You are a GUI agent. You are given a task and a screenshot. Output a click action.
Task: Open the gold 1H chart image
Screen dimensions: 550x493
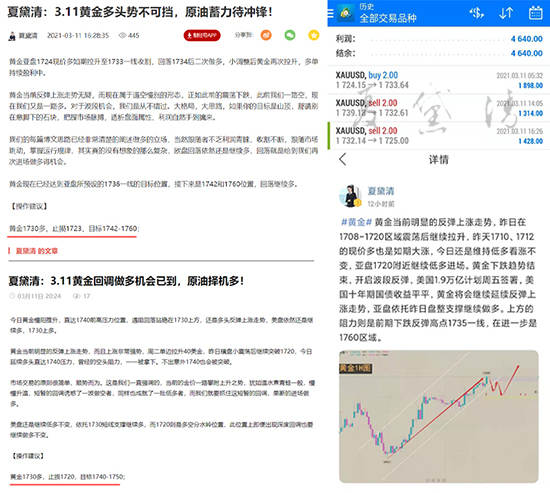pyautogui.click(x=438, y=417)
